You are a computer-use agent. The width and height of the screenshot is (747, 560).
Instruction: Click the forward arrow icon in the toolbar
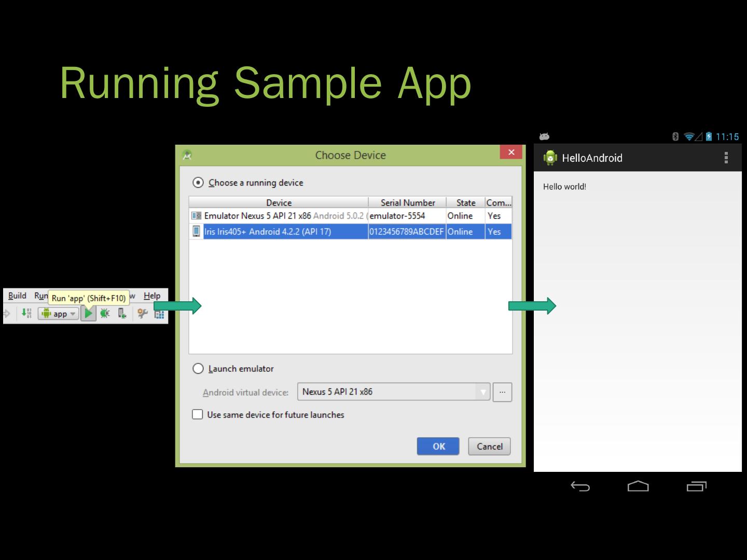click(7, 313)
